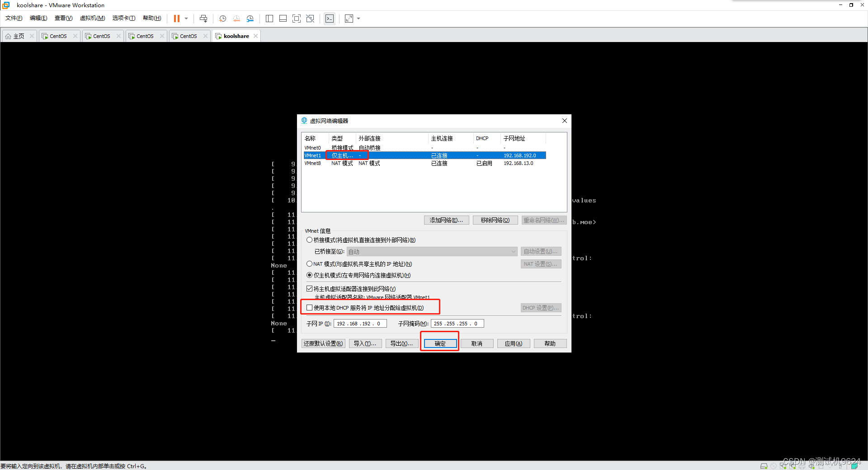Uncheck 将主机虚拟适配器连接到此网络
This screenshot has height=470, width=868.
tap(310, 289)
